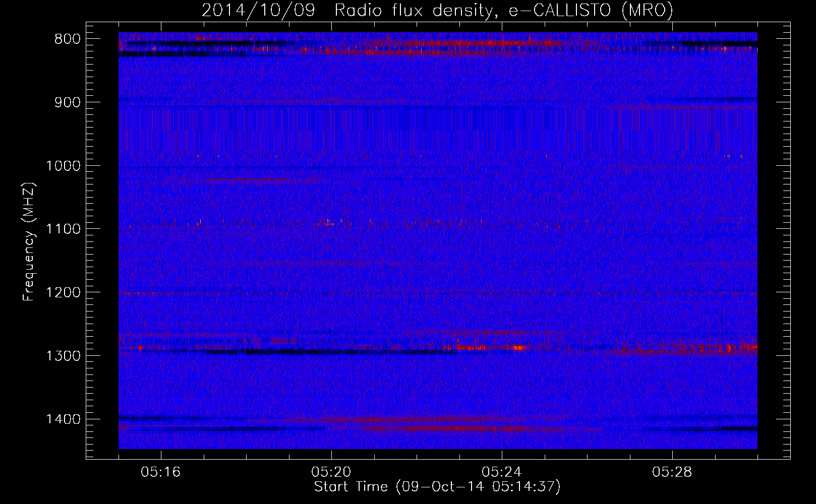816x504 pixels.
Task: Click the 05:16 time tick label
Action: click(161, 472)
